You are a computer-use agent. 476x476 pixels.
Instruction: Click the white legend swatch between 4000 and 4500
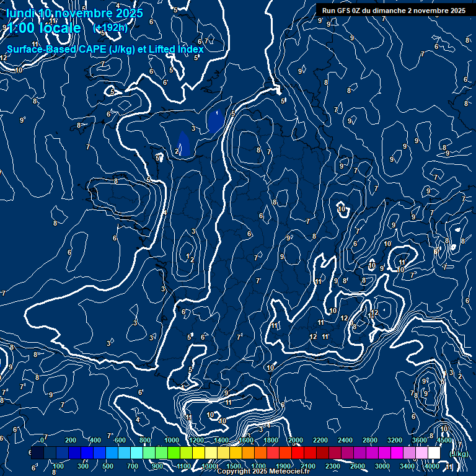tap(434, 452)
